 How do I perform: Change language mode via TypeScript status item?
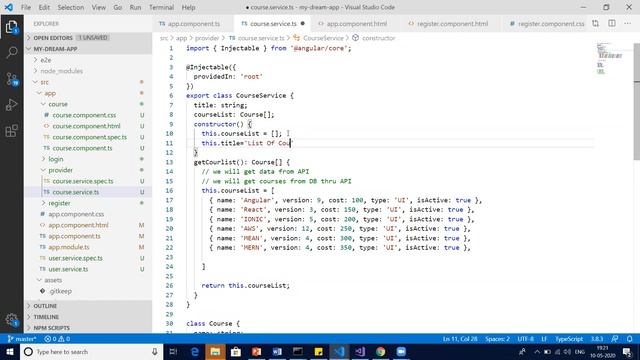(569, 339)
